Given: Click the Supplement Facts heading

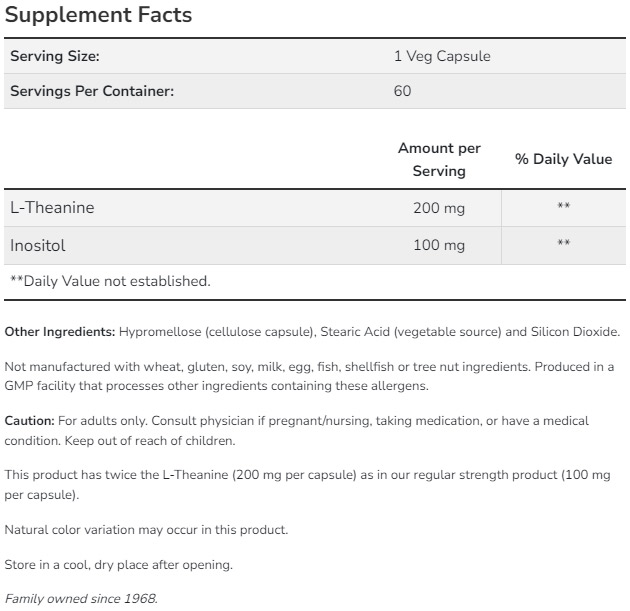Looking at the screenshot, I should (98, 16).
